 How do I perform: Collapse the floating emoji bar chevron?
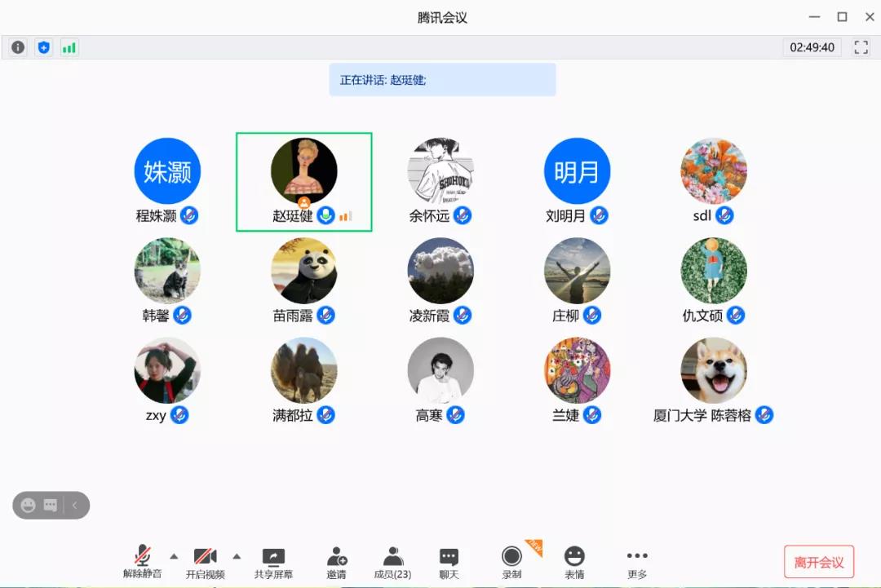coord(75,506)
